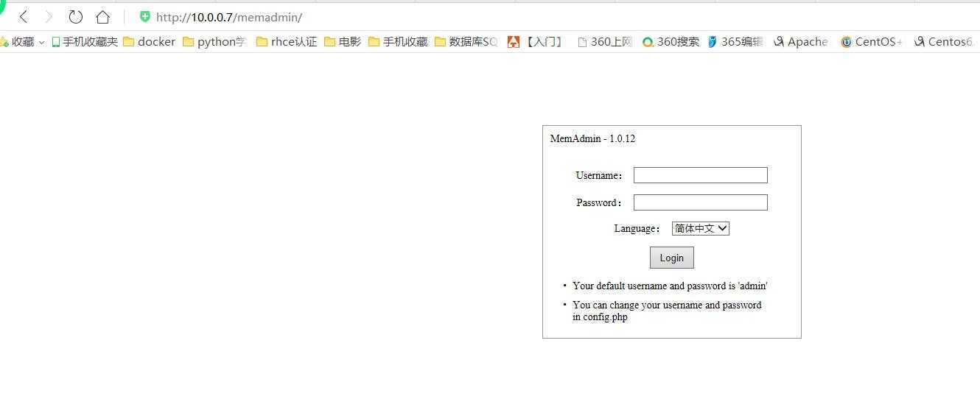Click the green security shield icon

coord(145,17)
